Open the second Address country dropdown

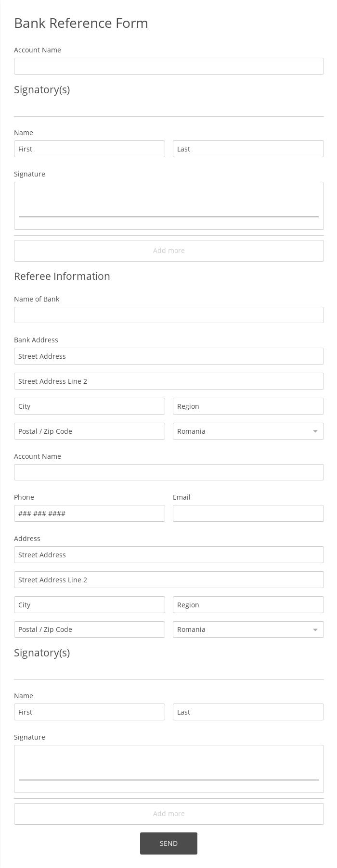[248, 629]
